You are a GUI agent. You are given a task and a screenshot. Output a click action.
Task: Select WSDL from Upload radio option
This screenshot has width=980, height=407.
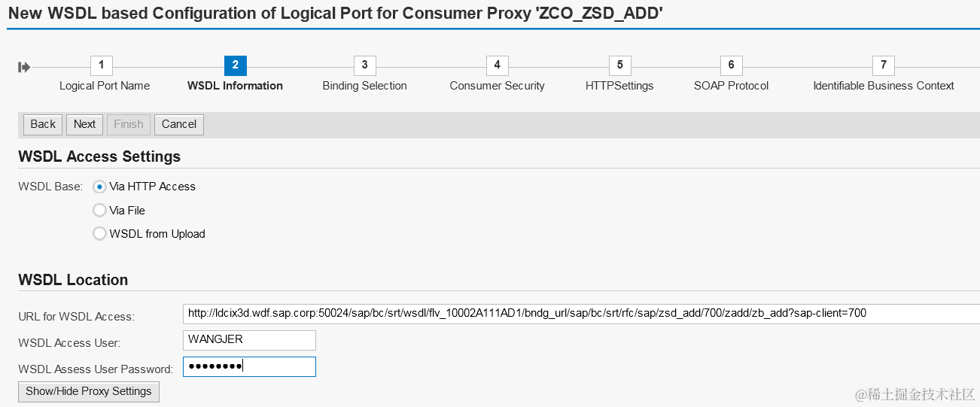(x=99, y=234)
